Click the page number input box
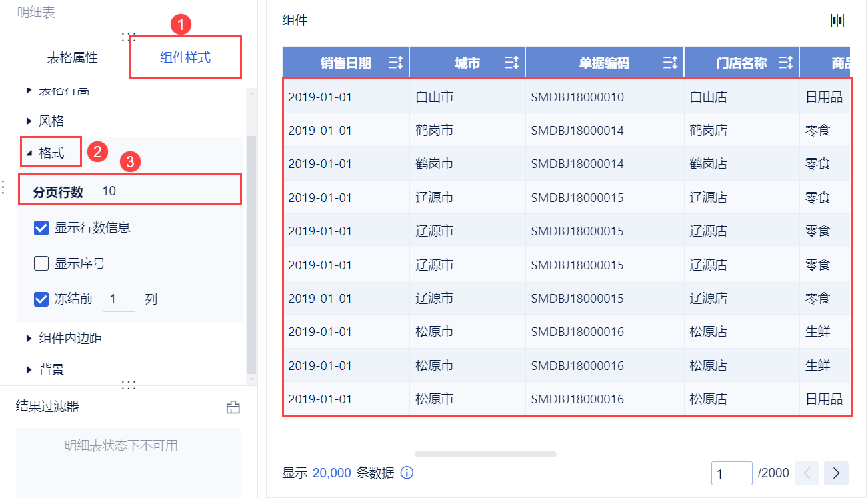Screen dimensions: 868x498 click(732, 473)
